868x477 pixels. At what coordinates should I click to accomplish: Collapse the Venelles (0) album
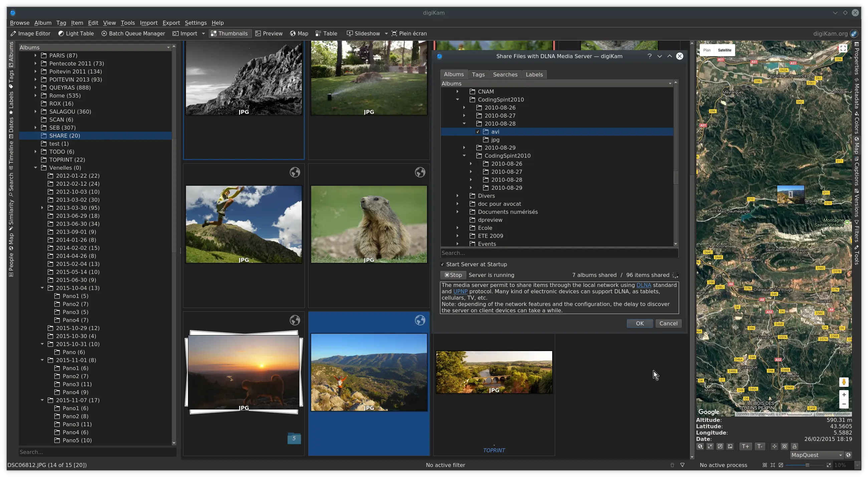point(35,168)
